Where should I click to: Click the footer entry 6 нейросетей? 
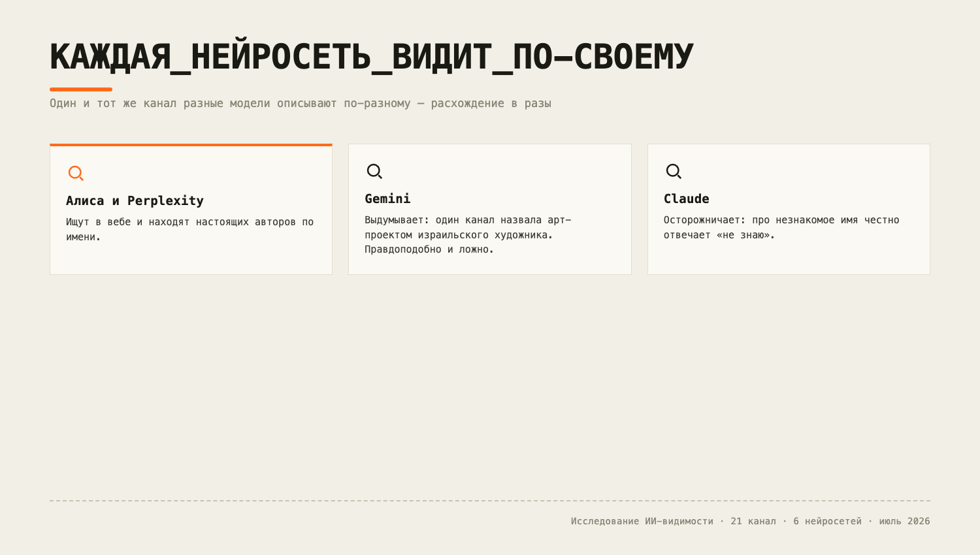click(x=827, y=521)
